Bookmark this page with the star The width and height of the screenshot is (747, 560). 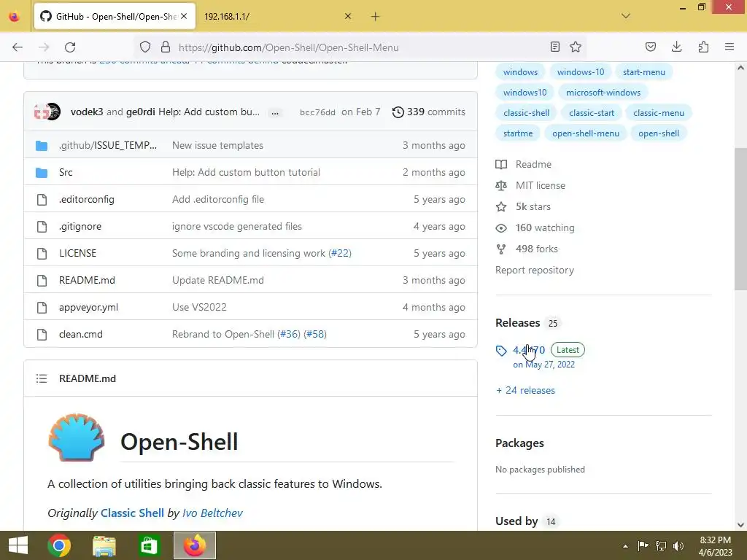coord(576,47)
